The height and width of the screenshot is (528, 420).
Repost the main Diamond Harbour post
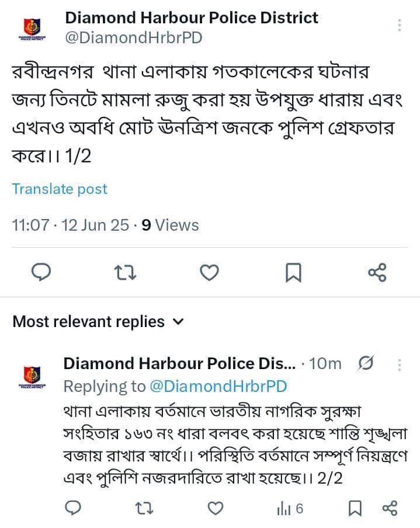tap(126, 272)
